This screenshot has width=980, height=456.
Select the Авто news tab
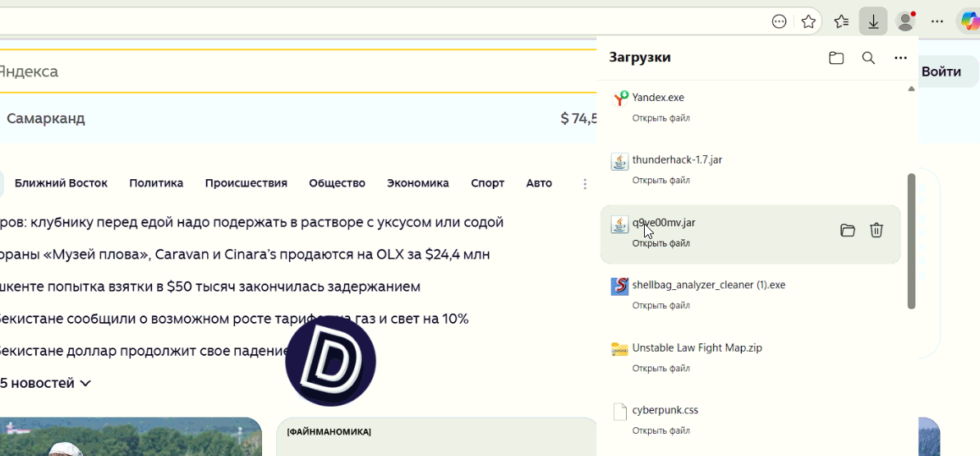pos(540,183)
